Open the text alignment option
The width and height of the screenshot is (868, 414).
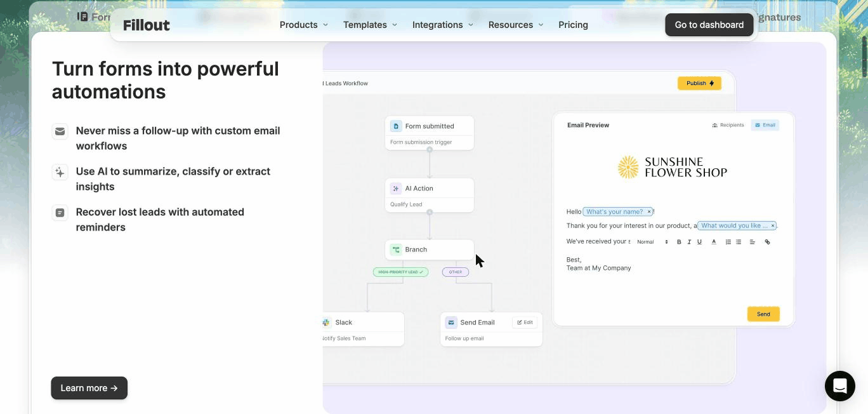(753, 242)
